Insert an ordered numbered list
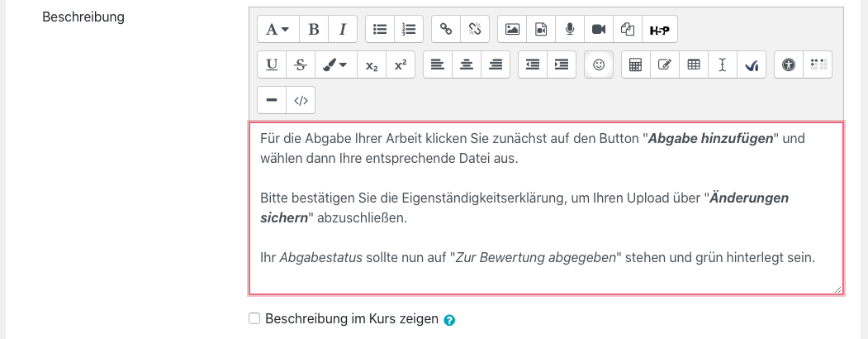The width and height of the screenshot is (868, 339). click(409, 30)
